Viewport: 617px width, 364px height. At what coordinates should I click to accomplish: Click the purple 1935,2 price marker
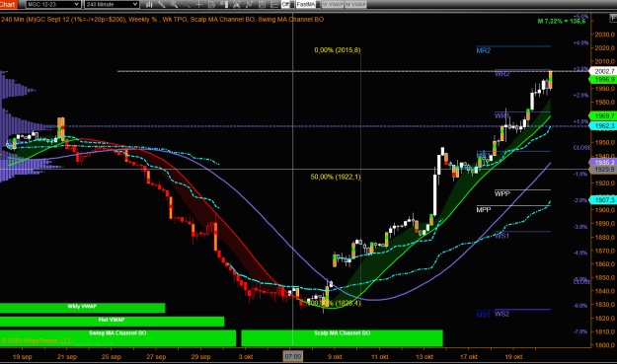click(603, 162)
